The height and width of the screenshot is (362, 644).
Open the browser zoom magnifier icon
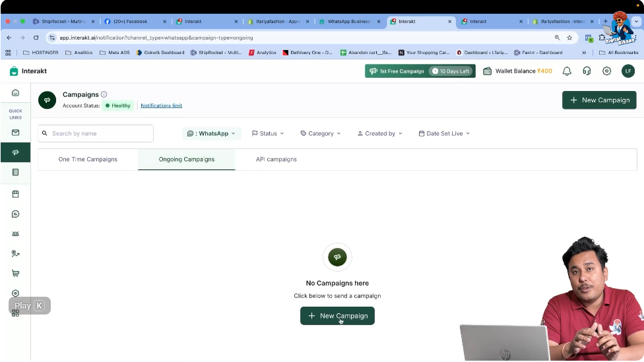(558, 38)
